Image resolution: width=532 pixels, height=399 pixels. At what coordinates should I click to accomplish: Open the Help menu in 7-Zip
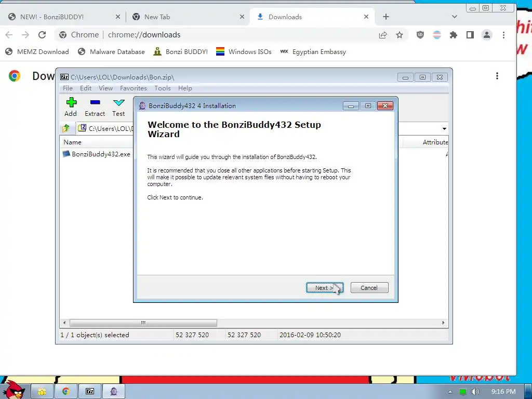point(185,88)
